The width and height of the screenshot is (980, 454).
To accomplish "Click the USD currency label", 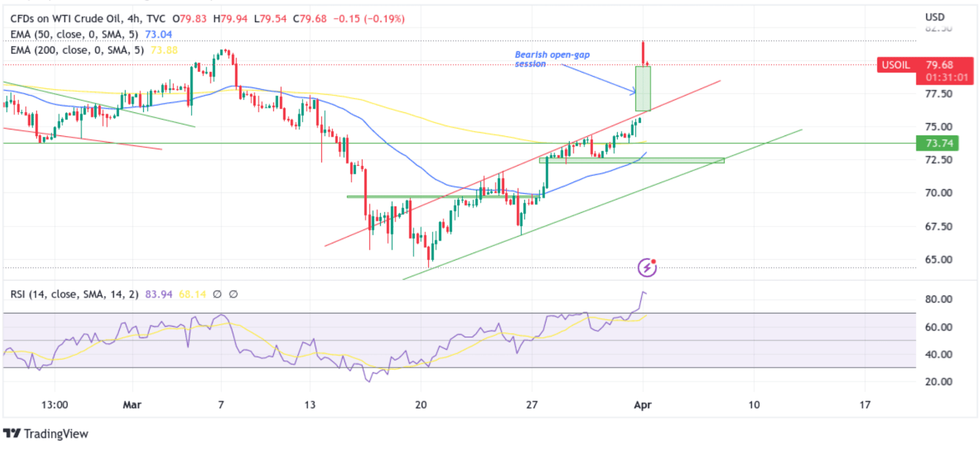I will coord(935,17).
